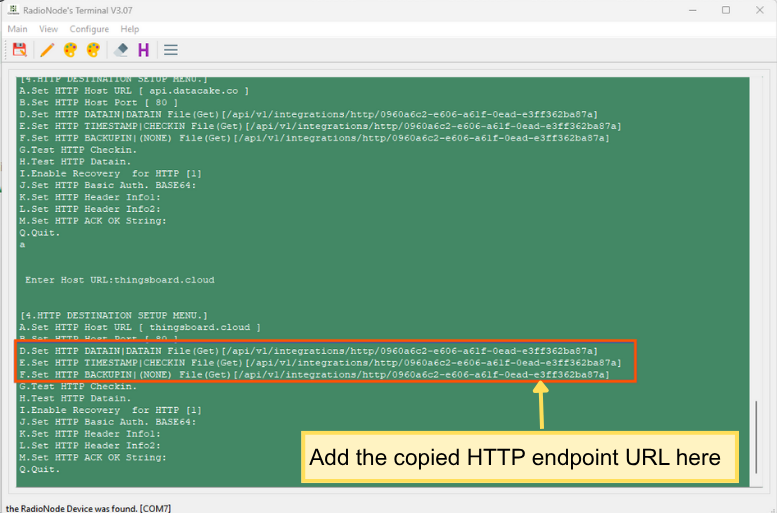Open the Main menu

18,29
